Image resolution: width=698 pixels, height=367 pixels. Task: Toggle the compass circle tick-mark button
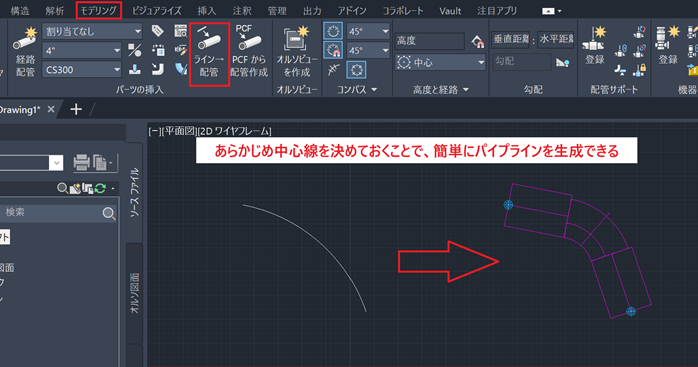click(x=356, y=69)
